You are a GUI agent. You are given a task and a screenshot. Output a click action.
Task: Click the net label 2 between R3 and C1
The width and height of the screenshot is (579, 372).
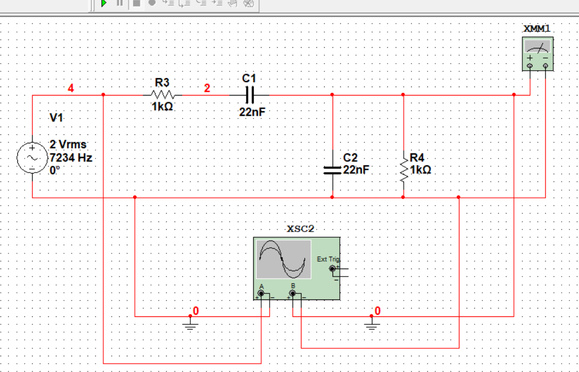207,88
